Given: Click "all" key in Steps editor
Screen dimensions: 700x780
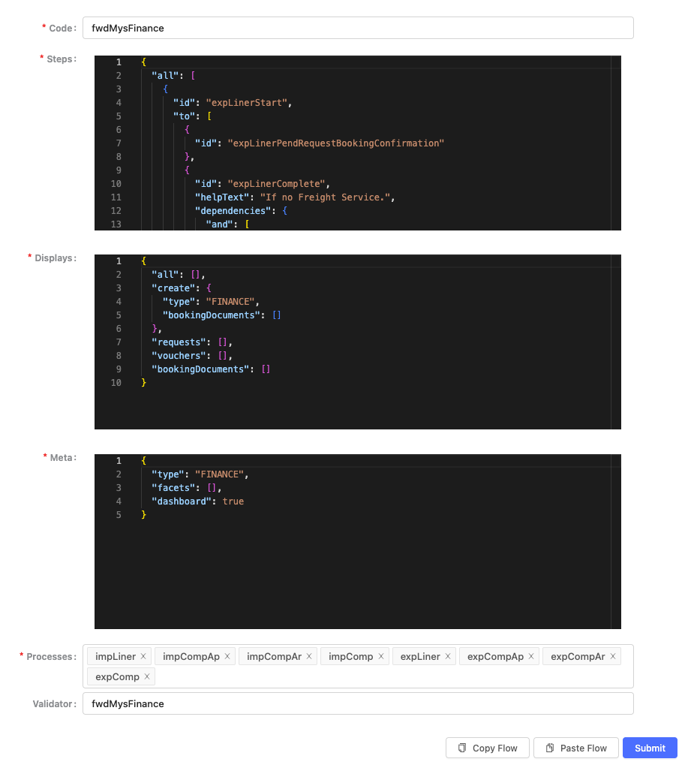Looking at the screenshot, I should coord(165,76).
